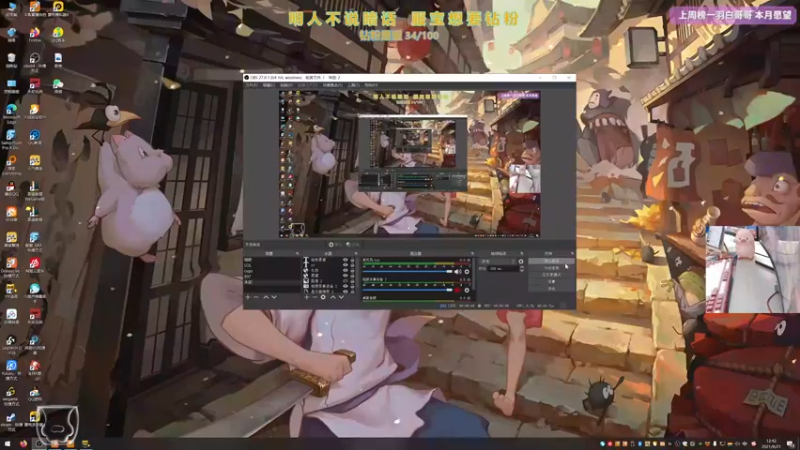This screenshot has width=800, height=450.
Task: Click the highlighted streaming button in Controls
Action: point(552,261)
